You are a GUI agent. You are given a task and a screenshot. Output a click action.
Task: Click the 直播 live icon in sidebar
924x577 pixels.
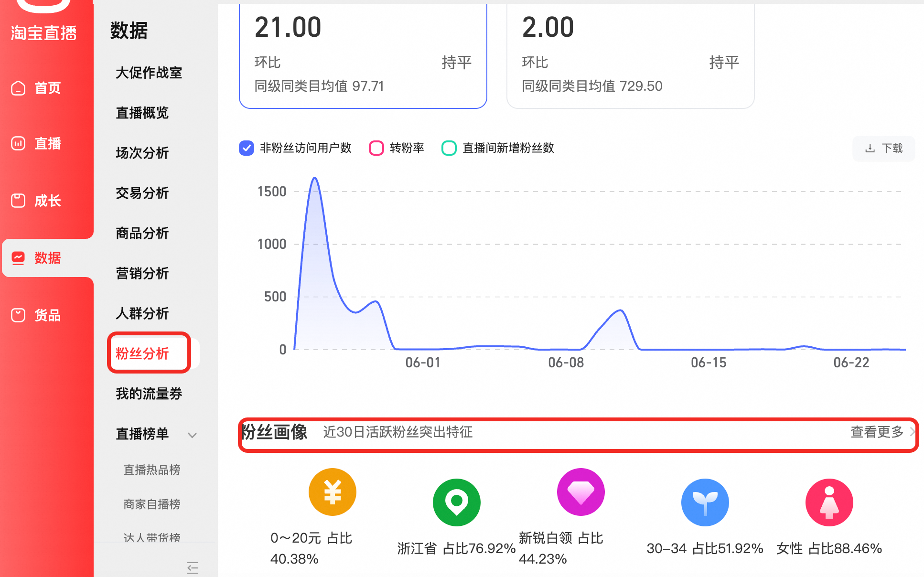click(18, 143)
